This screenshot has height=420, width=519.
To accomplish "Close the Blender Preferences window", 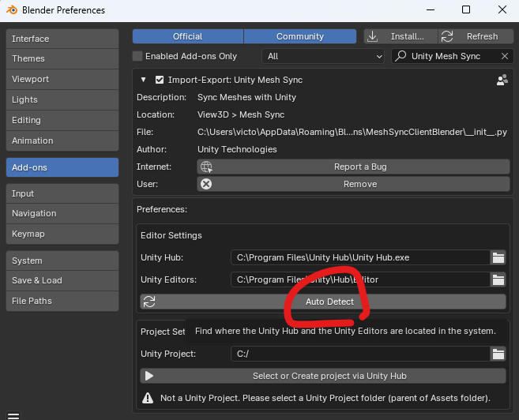I will (x=502, y=10).
